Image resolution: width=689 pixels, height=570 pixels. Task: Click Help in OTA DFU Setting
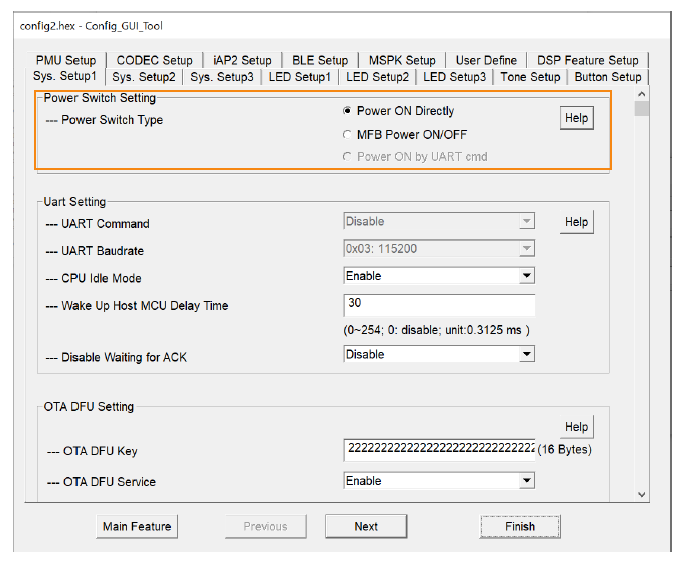click(x=576, y=427)
